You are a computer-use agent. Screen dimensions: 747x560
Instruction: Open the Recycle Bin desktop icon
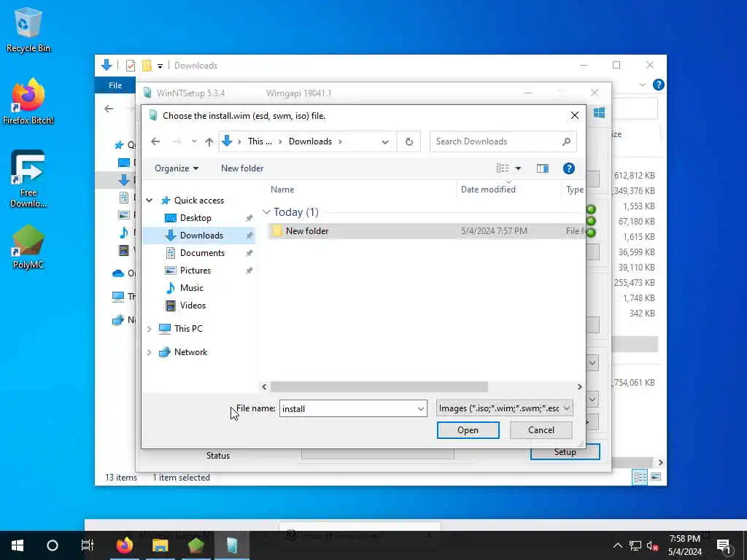point(28,29)
